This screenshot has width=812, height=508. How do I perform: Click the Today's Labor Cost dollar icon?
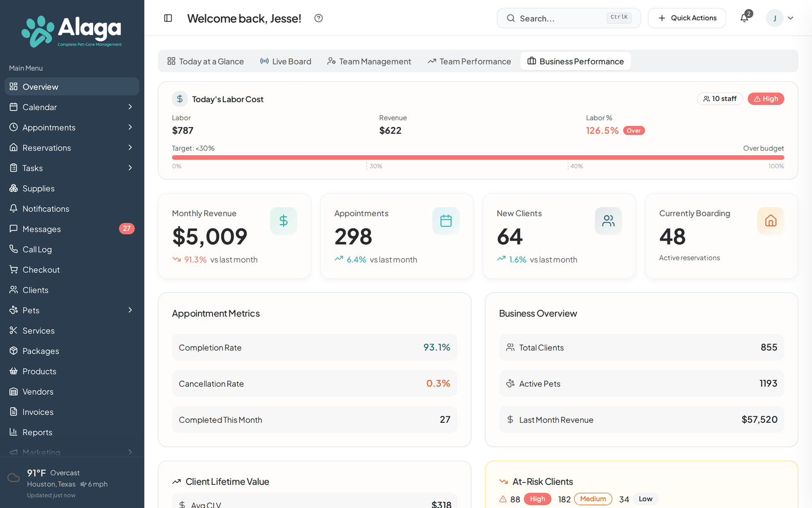click(180, 99)
